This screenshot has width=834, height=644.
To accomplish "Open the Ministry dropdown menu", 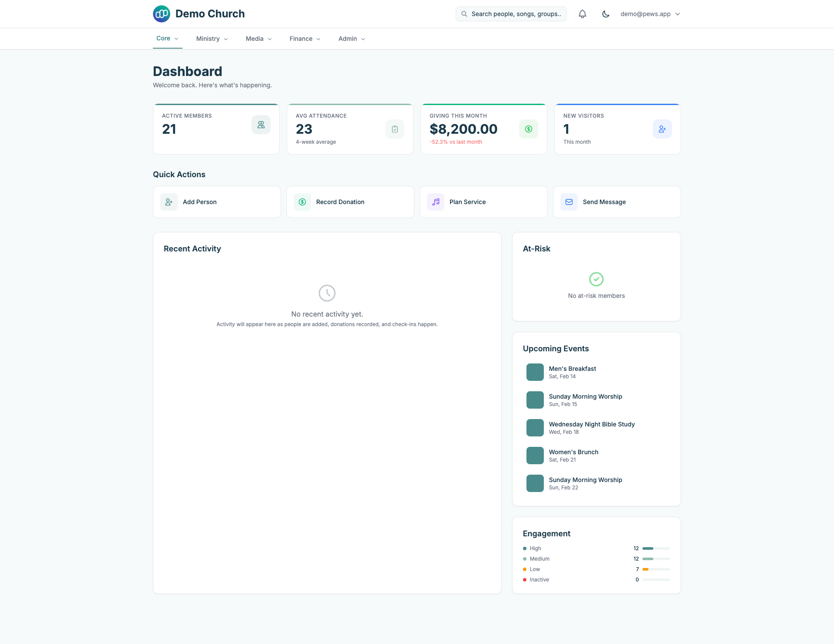I will pyautogui.click(x=212, y=39).
